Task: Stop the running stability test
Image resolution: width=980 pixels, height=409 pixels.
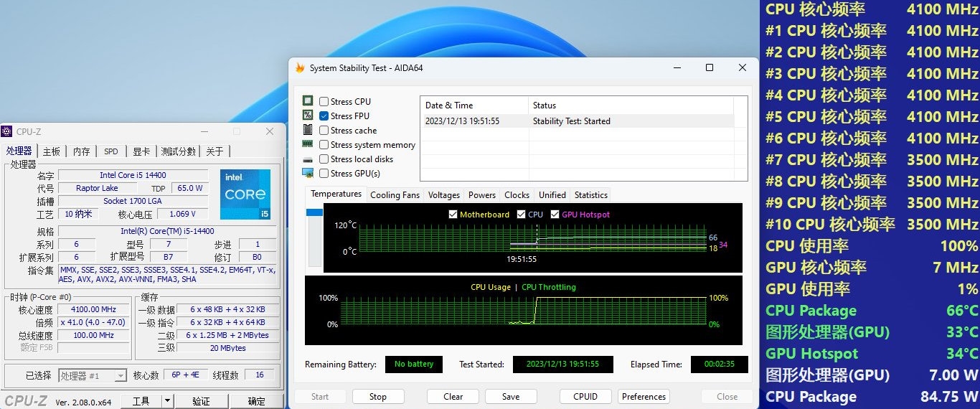Action: coord(377,397)
